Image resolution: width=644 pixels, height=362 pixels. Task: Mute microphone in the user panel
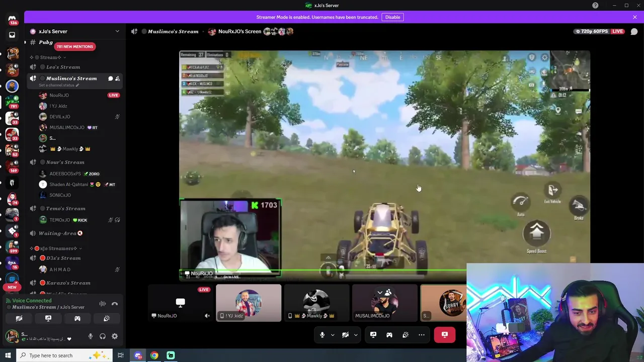(91, 336)
